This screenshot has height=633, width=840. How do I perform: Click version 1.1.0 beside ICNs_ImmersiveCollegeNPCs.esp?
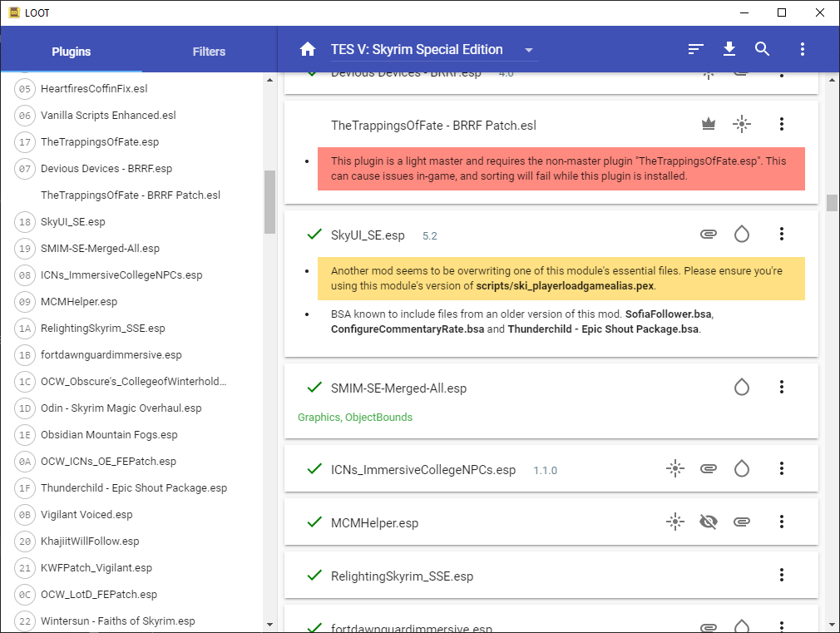pos(546,471)
